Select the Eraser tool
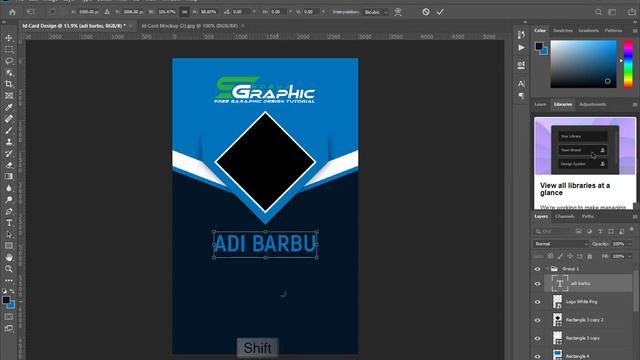This screenshot has width=640, height=360. (9, 165)
